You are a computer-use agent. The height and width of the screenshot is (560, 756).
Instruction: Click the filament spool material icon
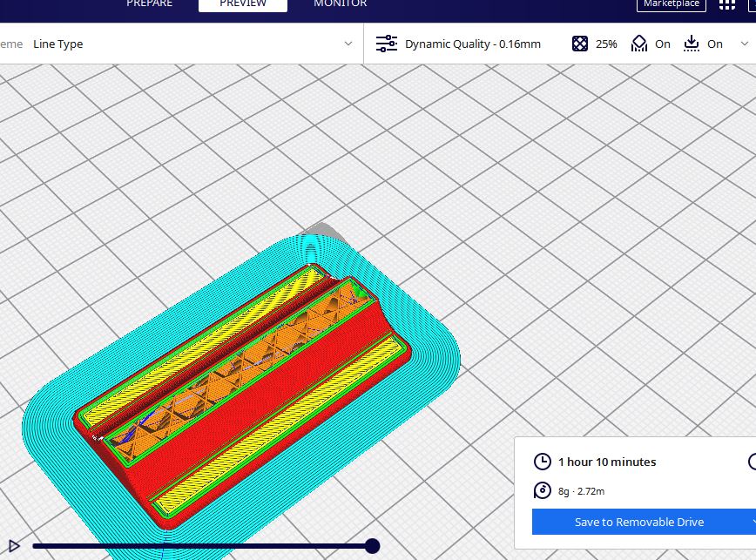pos(543,491)
